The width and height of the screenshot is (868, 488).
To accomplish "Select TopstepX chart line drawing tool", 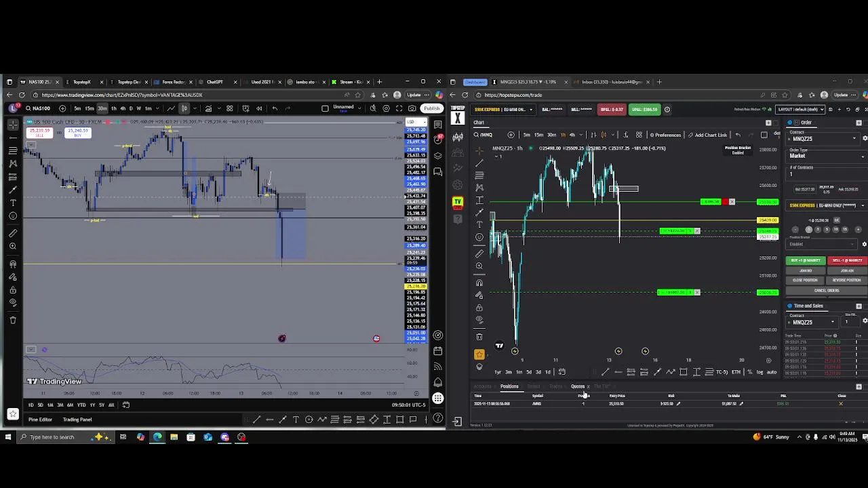I will pyautogui.click(x=479, y=163).
